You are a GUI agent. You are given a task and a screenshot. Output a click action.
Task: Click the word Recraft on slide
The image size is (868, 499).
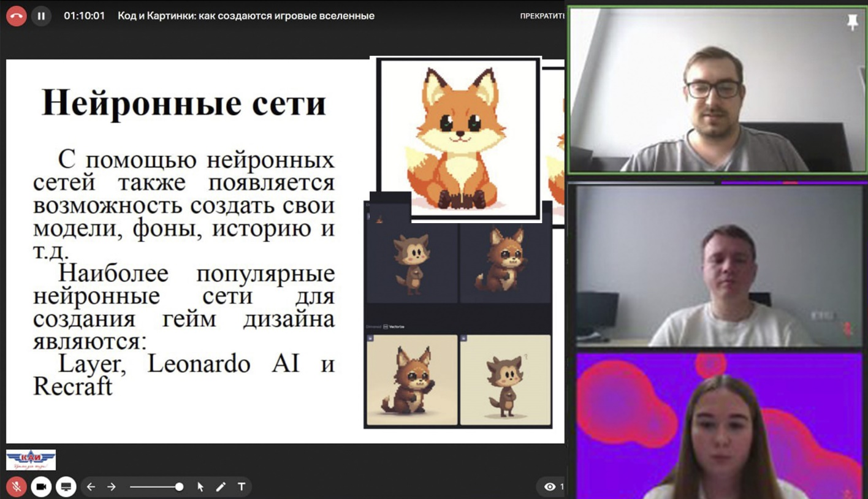click(73, 386)
